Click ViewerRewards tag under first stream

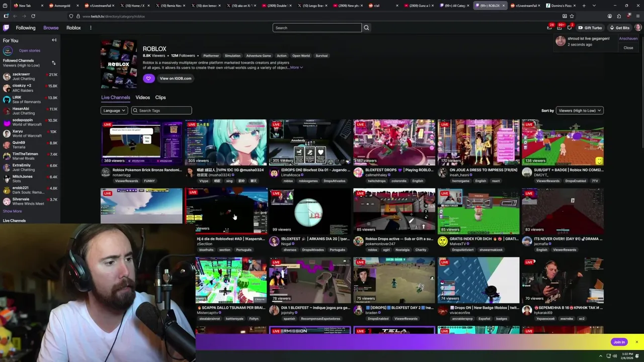(x=126, y=181)
